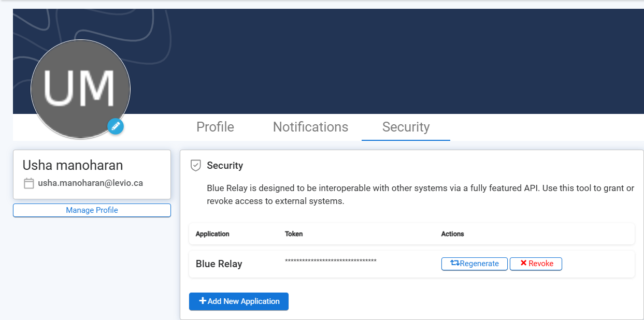Click the Token column header
The image size is (644, 320).
click(x=294, y=234)
